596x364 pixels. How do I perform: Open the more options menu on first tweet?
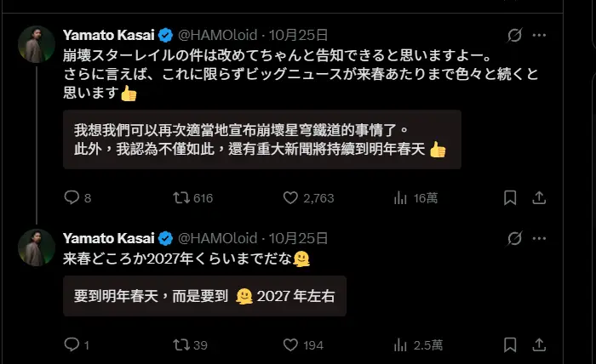[x=539, y=35]
